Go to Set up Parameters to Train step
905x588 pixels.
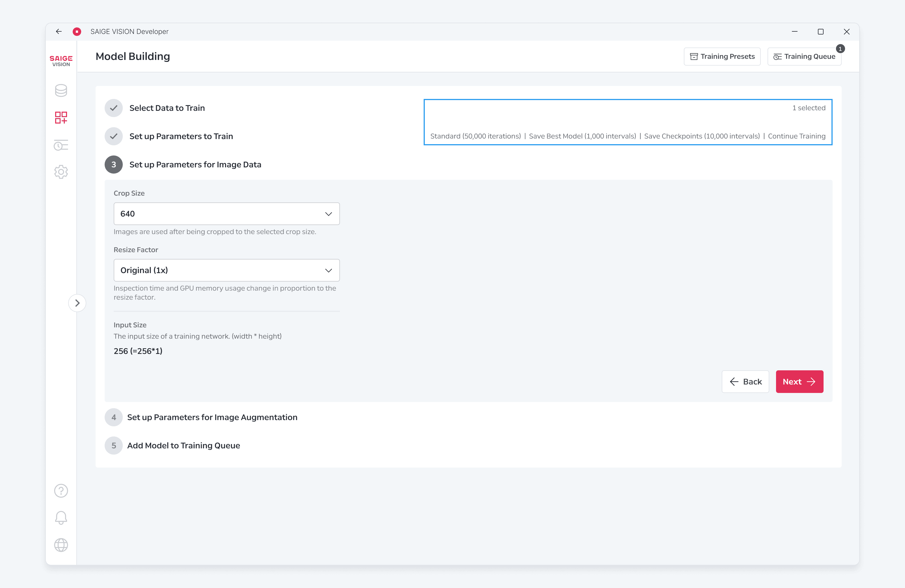(x=181, y=136)
